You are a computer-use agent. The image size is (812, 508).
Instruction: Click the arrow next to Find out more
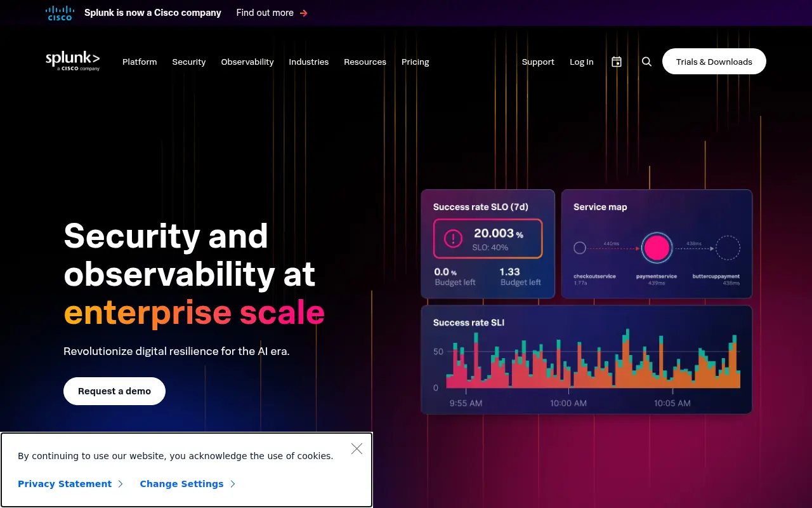tap(303, 13)
